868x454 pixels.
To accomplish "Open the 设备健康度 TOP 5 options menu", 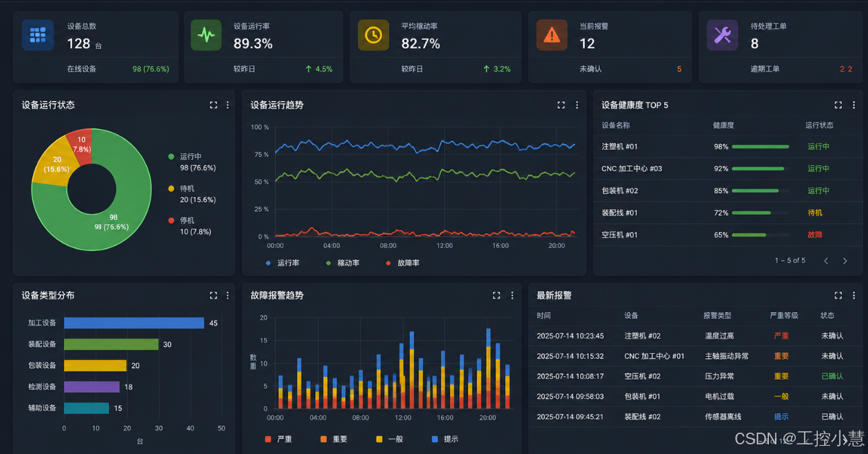I will pos(854,105).
